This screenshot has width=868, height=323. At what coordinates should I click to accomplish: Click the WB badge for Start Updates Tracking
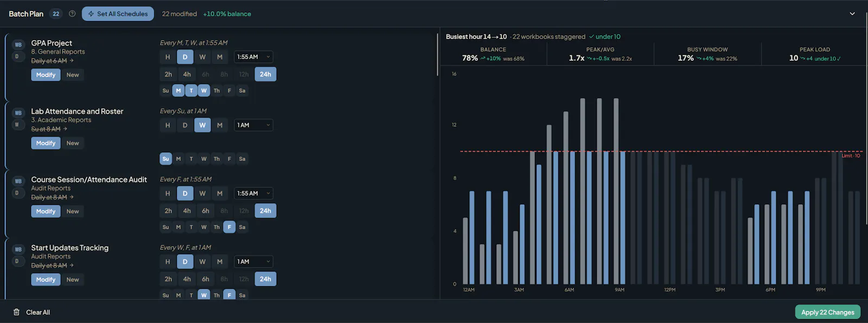pyautogui.click(x=18, y=250)
